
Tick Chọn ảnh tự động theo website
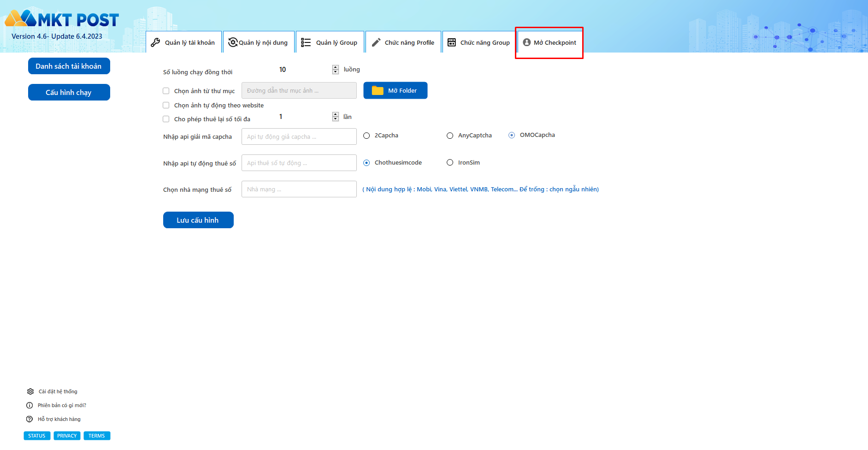(166, 105)
